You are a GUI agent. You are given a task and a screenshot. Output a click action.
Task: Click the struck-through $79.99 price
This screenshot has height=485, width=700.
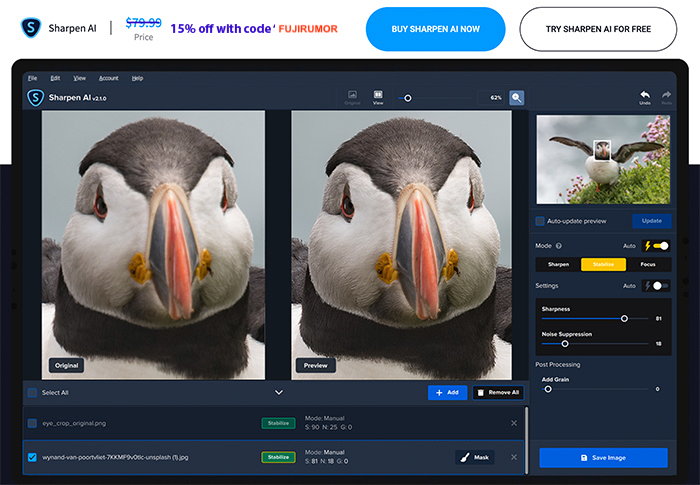143,22
